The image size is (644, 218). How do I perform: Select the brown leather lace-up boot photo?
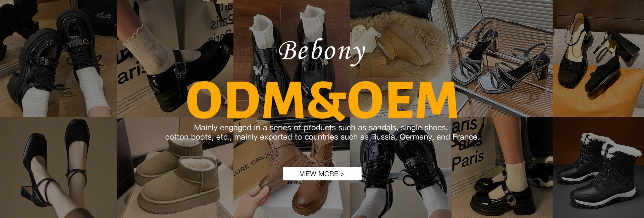pos(292,167)
